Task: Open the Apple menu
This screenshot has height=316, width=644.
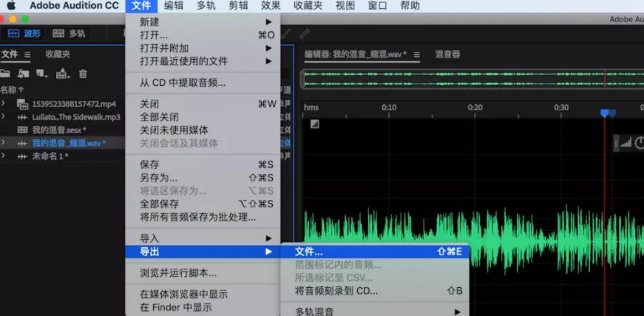Action: (x=11, y=6)
